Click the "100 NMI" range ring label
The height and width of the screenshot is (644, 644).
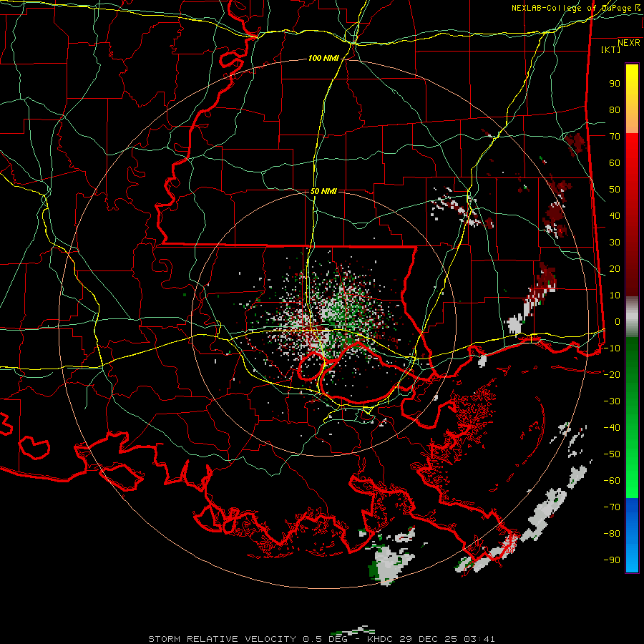(323, 59)
